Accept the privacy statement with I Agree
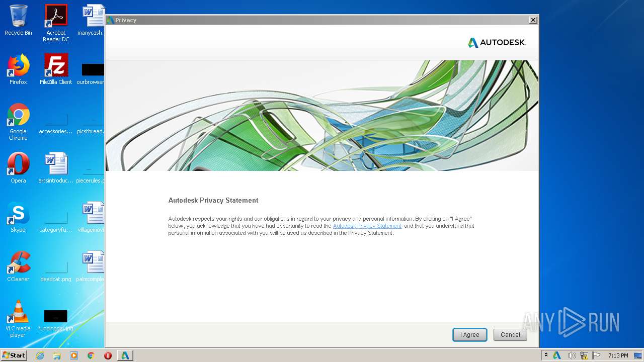Viewport: 644px width, 362px height. [469, 335]
